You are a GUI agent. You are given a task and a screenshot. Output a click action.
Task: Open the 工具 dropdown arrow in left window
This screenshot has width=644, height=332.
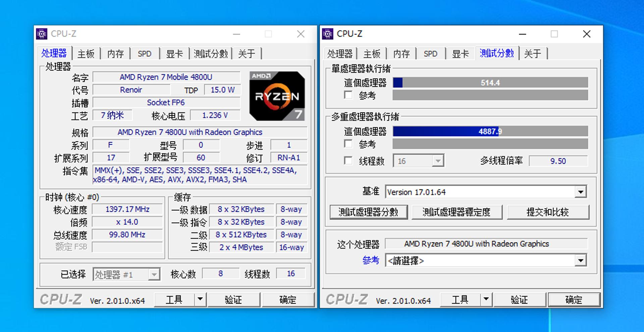(200, 299)
